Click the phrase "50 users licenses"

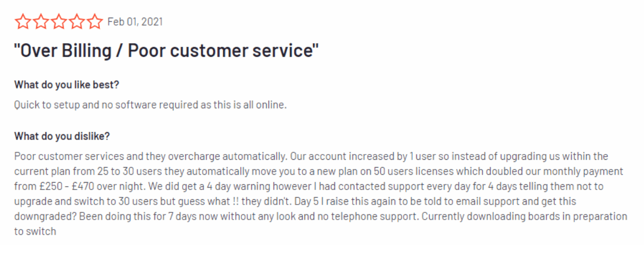[x=416, y=171]
